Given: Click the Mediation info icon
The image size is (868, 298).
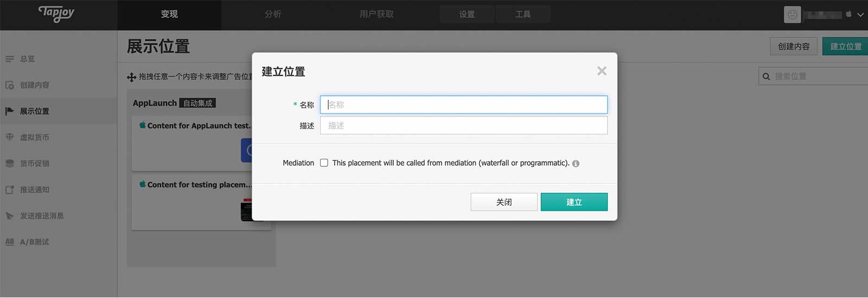Looking at the screenshot, I should tap(576, 164).
